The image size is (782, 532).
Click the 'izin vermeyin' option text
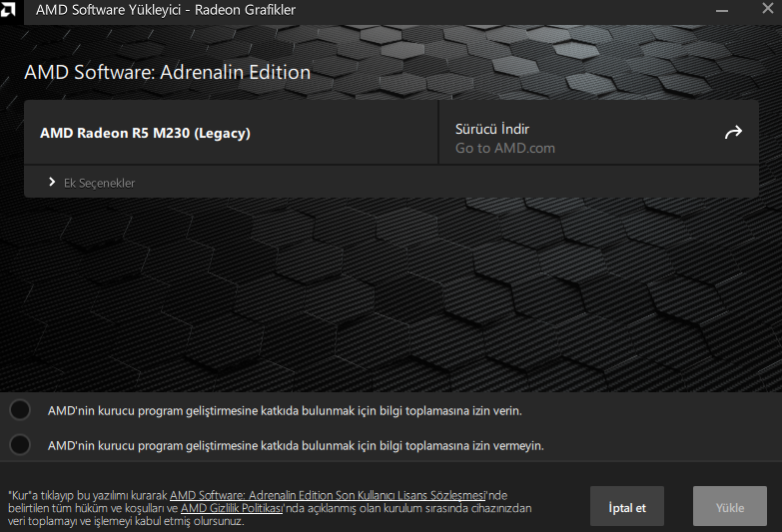click(296, 445)
